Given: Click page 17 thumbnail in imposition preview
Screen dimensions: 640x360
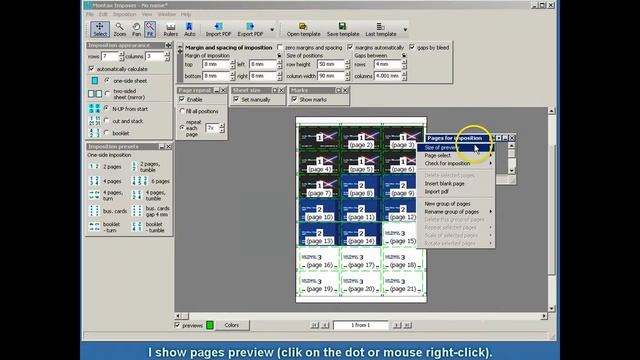Looking at the screenshot, I should pyautogui.click(x=361, y=259).
